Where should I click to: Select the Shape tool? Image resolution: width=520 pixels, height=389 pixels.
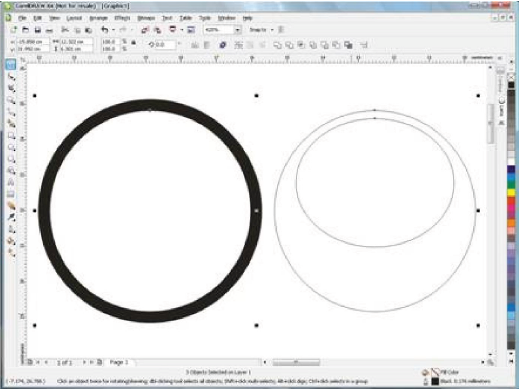coord(11,77)
